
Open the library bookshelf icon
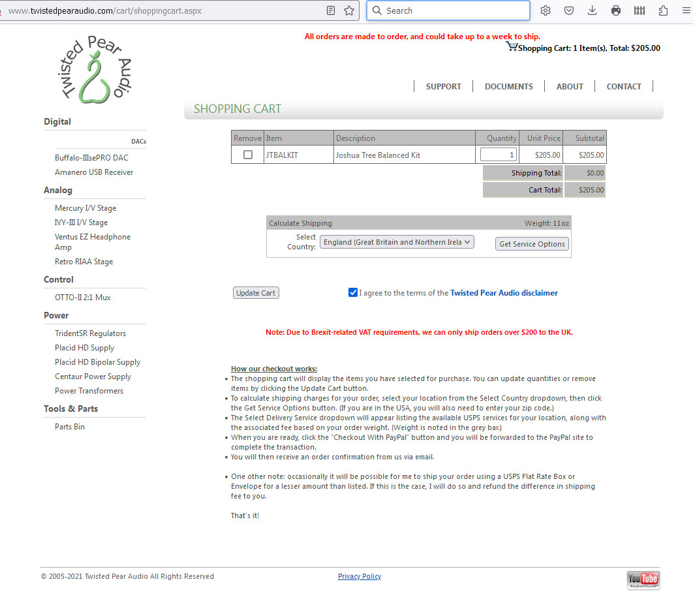[639, 10]
